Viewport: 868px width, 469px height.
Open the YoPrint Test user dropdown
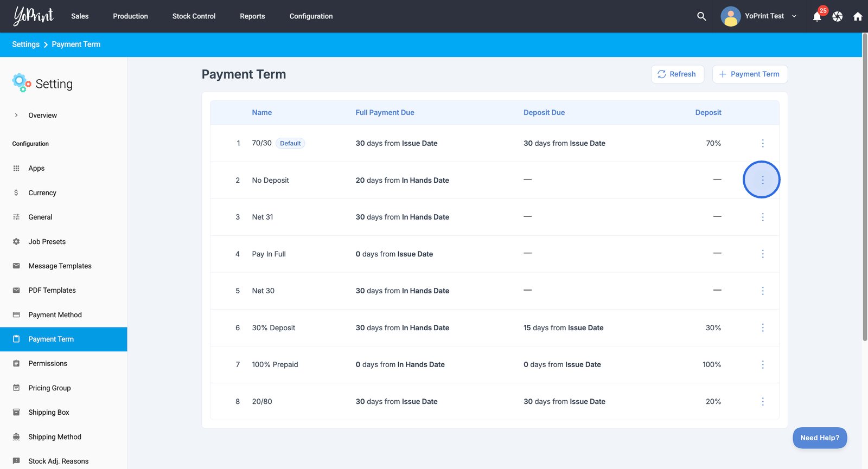(x=759, y=16)
